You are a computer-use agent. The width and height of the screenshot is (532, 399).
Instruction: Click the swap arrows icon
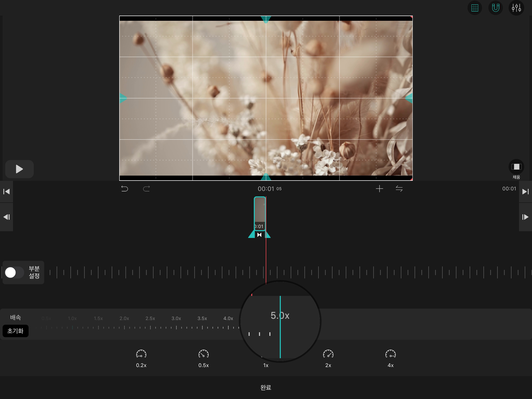[x=399, y=189]
